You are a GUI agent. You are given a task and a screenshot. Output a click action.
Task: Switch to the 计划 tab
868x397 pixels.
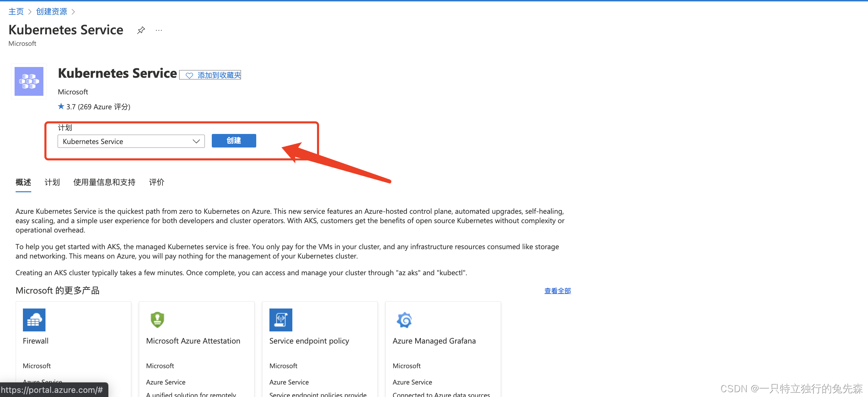pos(52,182)
